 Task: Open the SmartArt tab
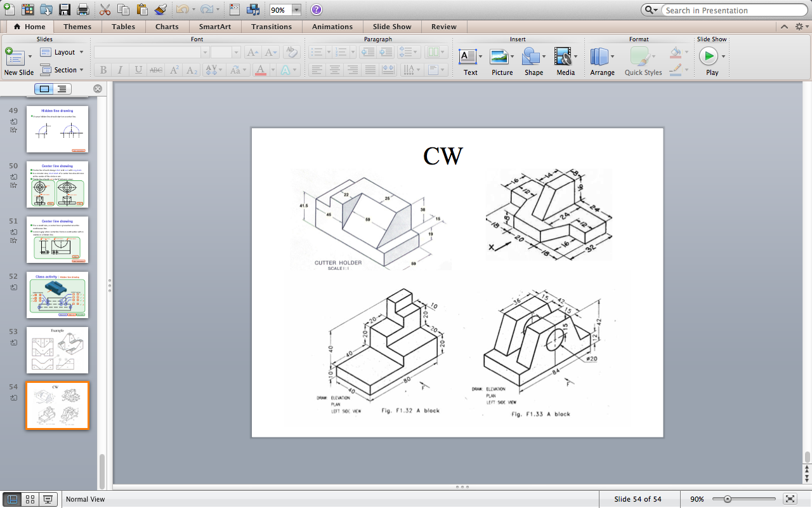(x=214, y=27)
